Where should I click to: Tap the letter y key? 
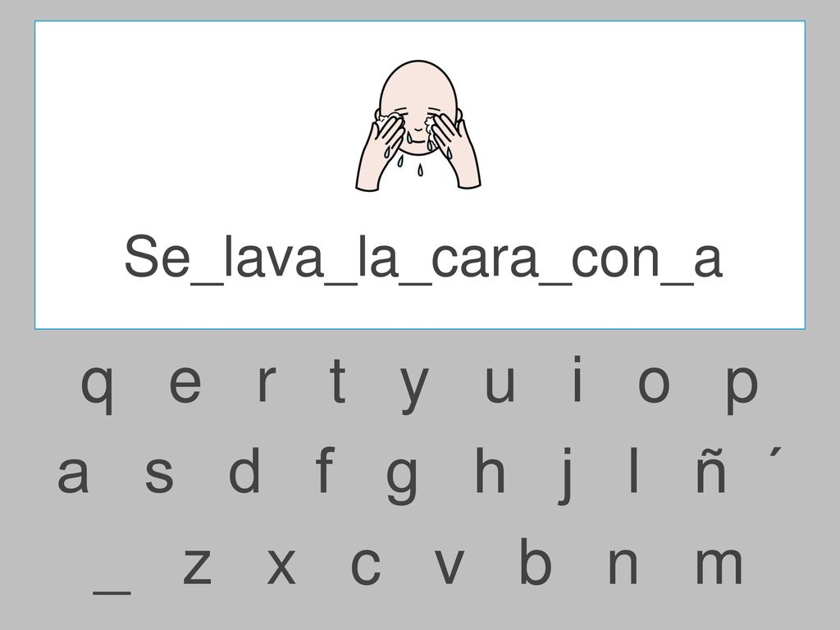[x=414, y=390]
